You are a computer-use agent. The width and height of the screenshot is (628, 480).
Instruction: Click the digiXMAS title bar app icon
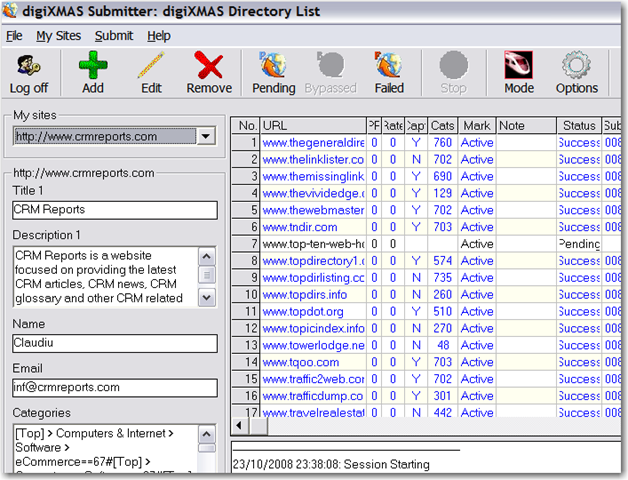point(10,11)
